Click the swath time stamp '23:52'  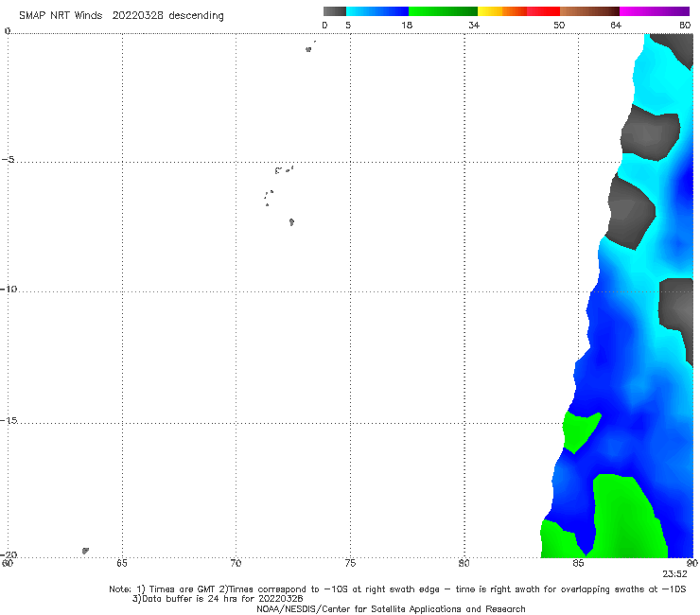point(674,574)
